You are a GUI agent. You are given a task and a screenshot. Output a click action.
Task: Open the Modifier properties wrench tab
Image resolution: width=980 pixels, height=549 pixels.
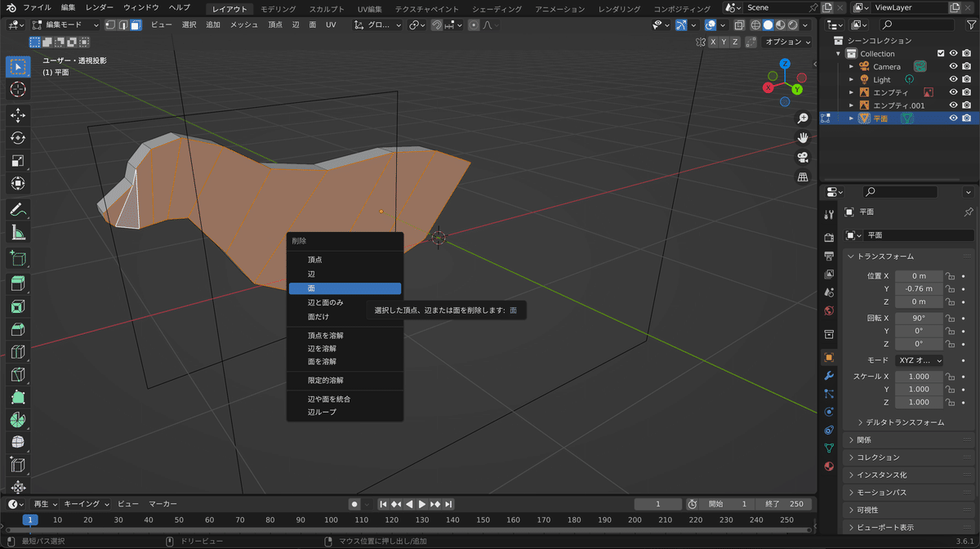829,376
